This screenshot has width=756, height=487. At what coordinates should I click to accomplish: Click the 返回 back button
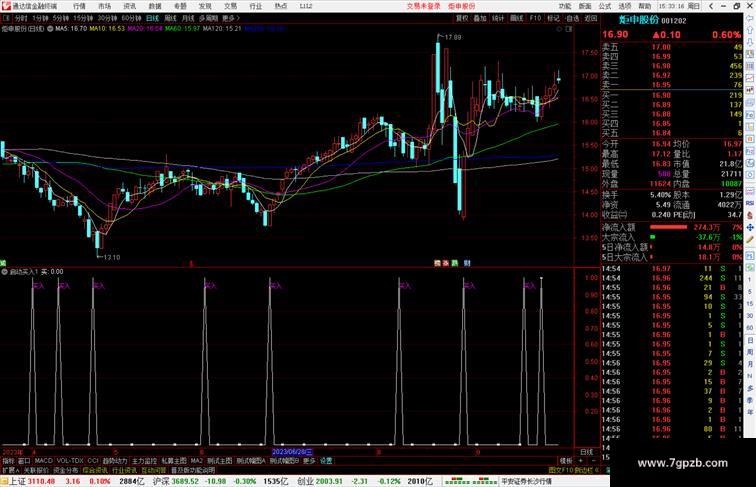591,18
